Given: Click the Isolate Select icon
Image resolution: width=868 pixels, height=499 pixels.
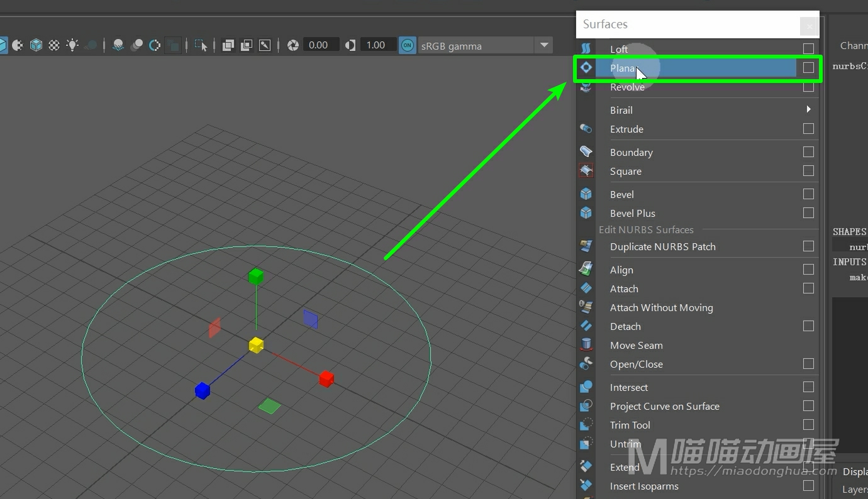Looking at the screenshot, I should (x=201, y=45).
